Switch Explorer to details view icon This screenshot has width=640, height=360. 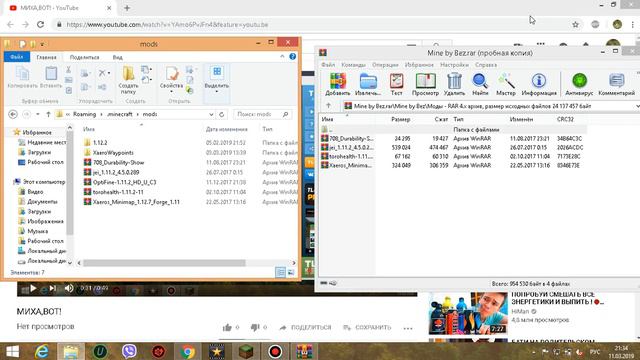tap(280, 272)
